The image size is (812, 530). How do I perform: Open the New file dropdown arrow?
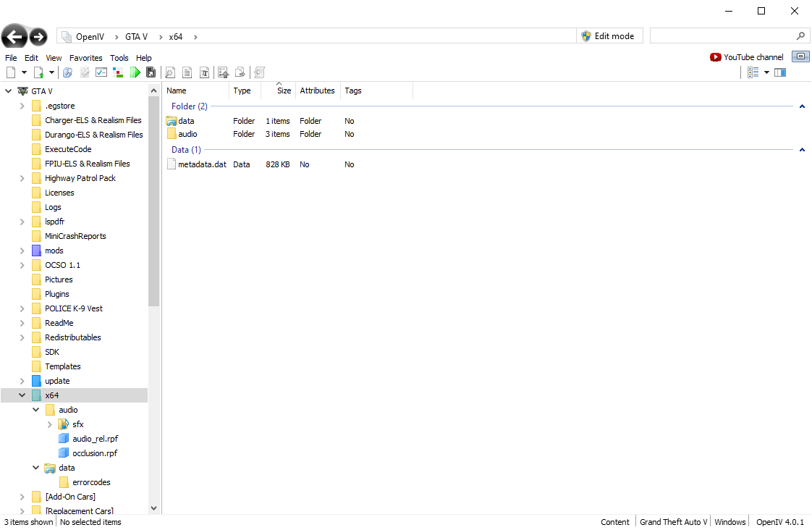click(x=24, y=72)
